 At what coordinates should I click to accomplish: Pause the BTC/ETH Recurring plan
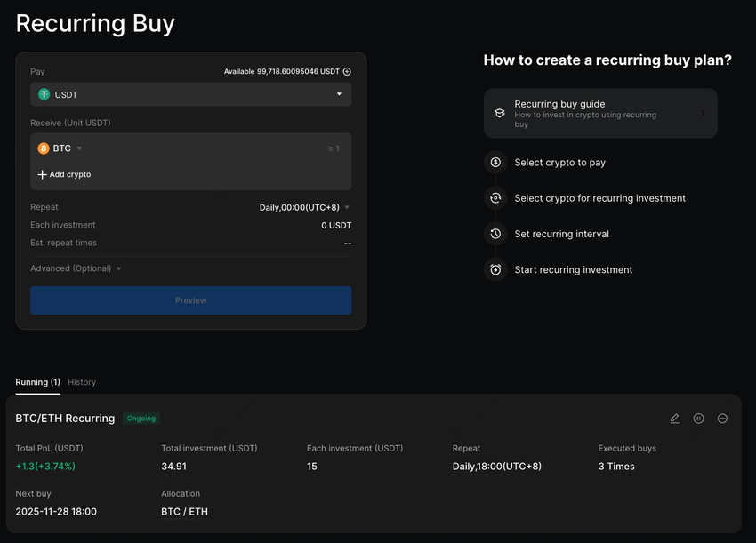pos(698,419)
